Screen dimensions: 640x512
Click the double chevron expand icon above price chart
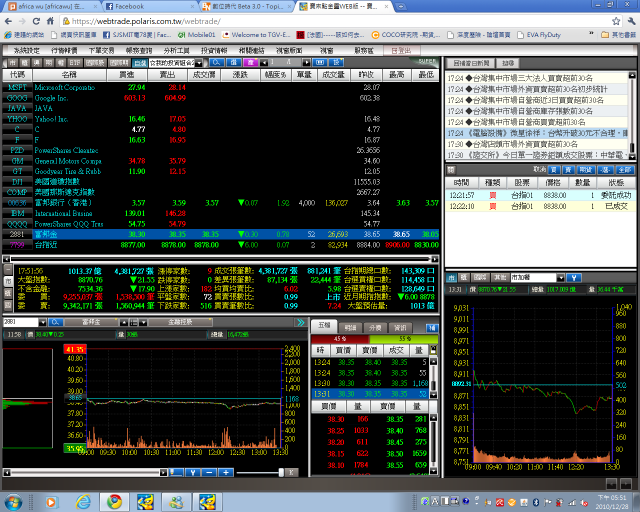coord(301,323)
